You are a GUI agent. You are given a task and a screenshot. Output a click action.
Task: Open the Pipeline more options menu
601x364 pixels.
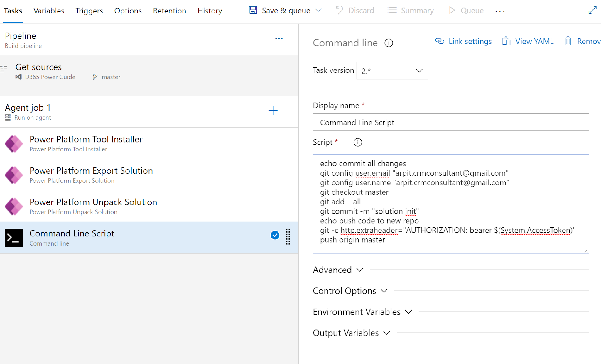coord(279,38)
